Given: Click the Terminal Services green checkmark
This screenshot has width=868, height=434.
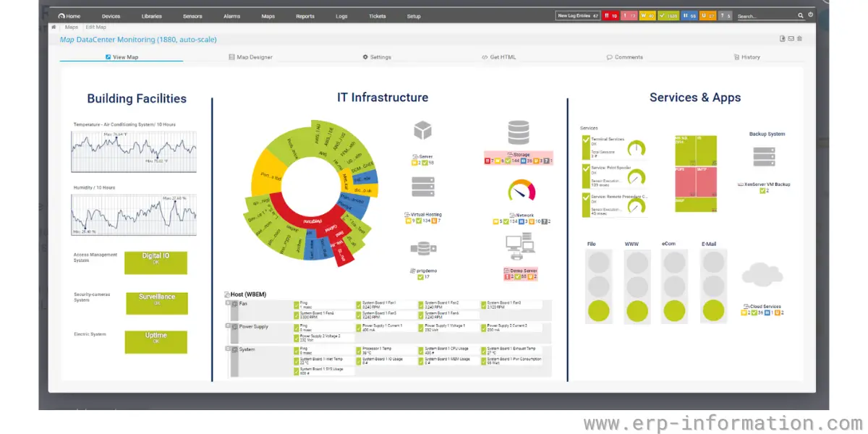Looking at the screenshot, I should pyautogui.click(x=586, y=145).
